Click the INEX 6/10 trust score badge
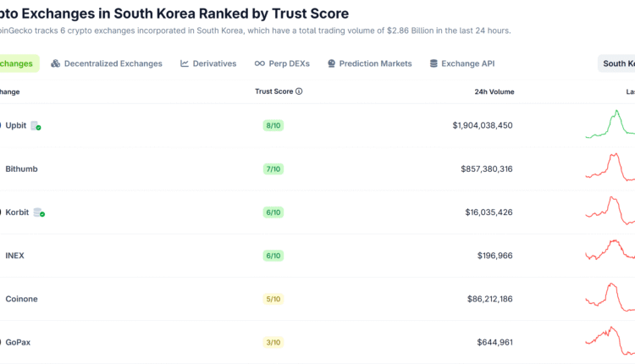 coord(273,256)
